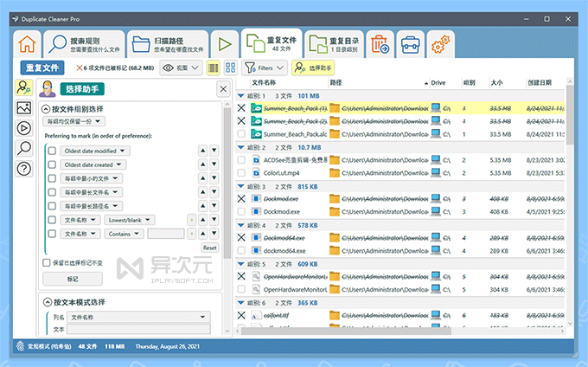Mark the ColorLut.mp4 checkbox
The height and width of the screenshot is (367, 588).
point(241,173)
